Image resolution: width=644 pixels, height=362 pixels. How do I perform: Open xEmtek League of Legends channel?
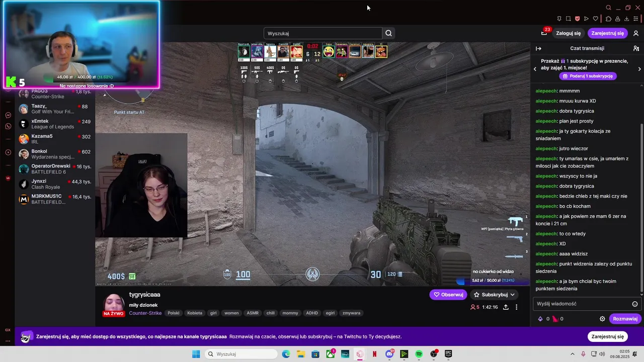pos(55,124)
